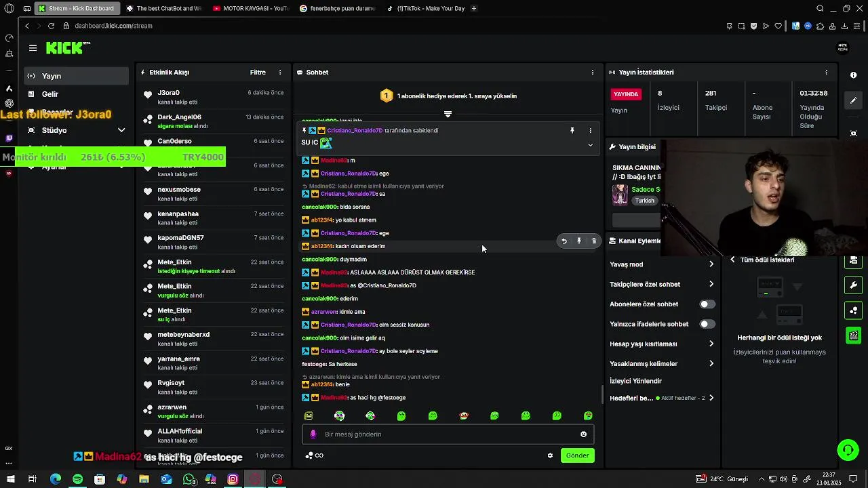Click Cristiano_Ronaldo7D username in pinned message
This screenshot has width=868, height=488.
coord(355,130)
